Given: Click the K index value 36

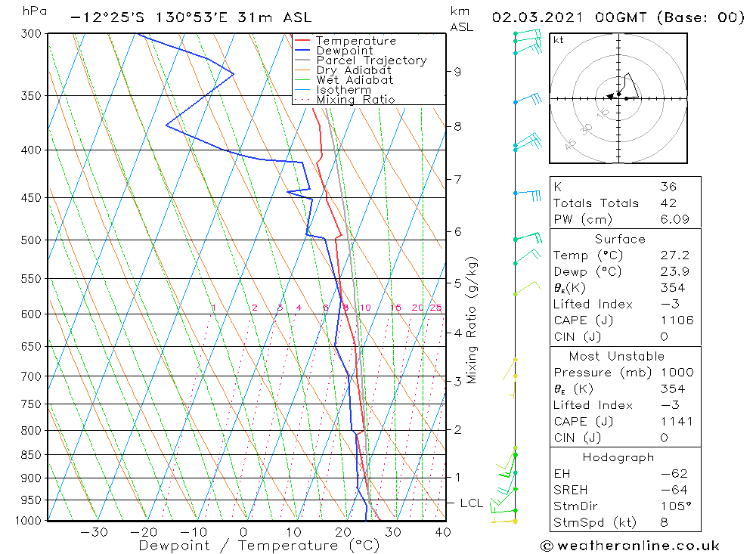Looking at the screenshot, I should 668,187.
